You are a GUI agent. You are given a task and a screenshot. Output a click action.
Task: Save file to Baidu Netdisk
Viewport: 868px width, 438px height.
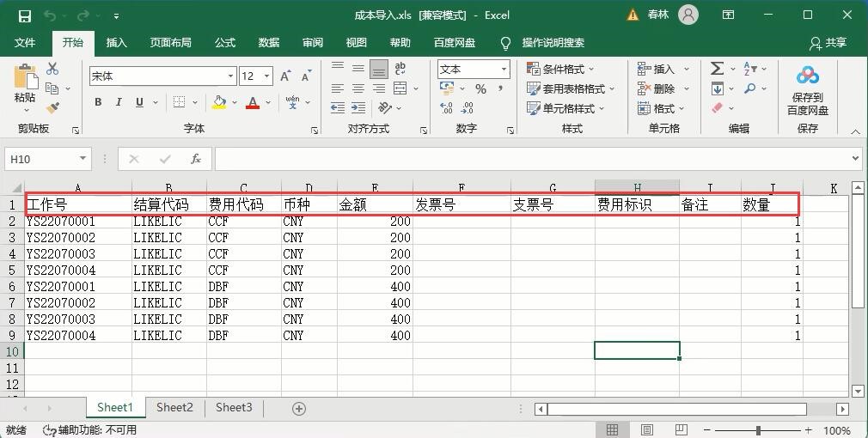[x=807, y=90]
